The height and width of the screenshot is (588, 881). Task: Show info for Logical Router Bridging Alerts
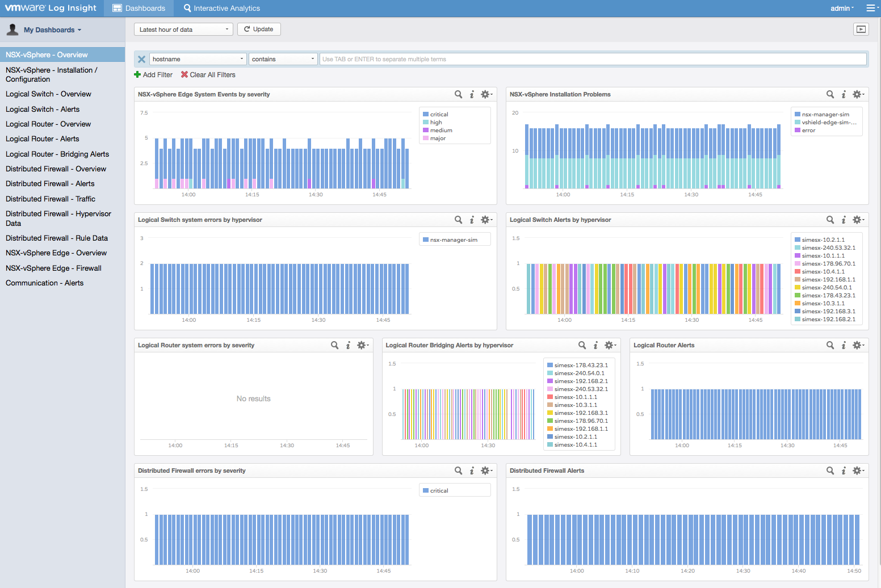(x=595, y=345)
